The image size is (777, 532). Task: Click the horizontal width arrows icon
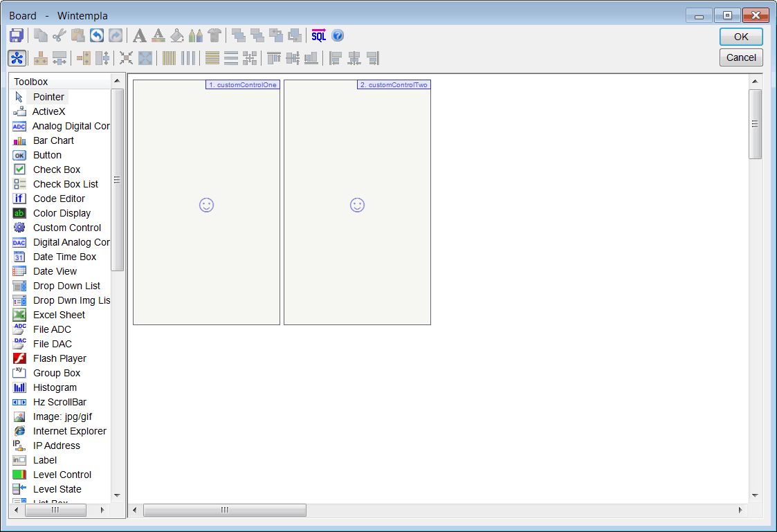click(x=60, y=58)
